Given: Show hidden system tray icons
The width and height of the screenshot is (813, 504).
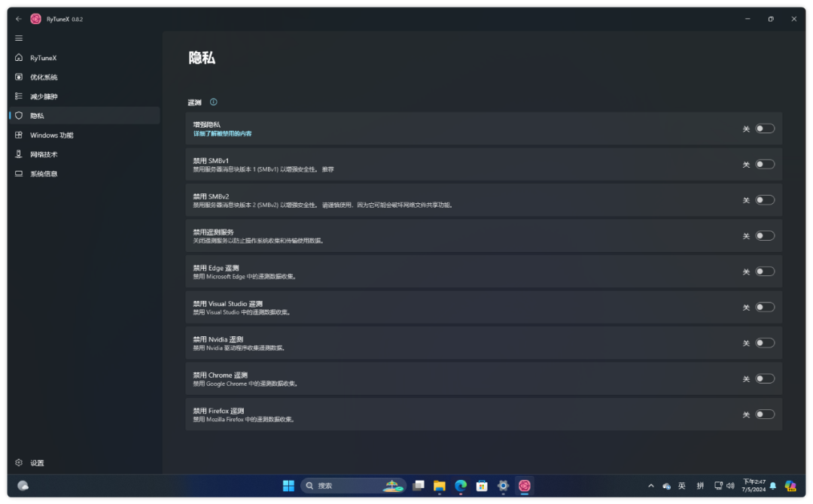Looking at the screenshot, I should point(650,486).
